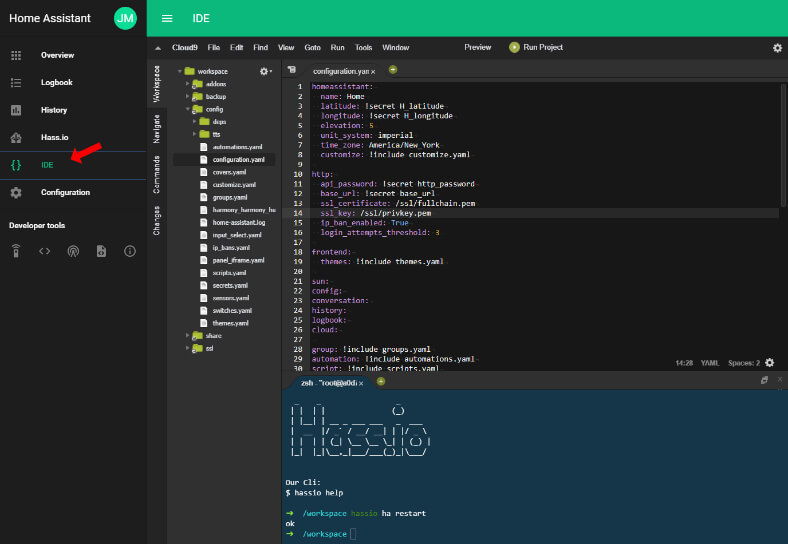This screenshot has height=544, width=788.
Task: Open the History sidebar item
Action: click(x=54, y=110)
